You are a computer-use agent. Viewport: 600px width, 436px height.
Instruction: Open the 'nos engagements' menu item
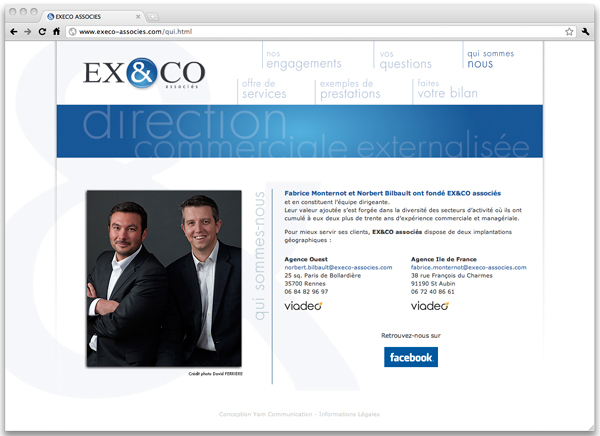point(304,59)
